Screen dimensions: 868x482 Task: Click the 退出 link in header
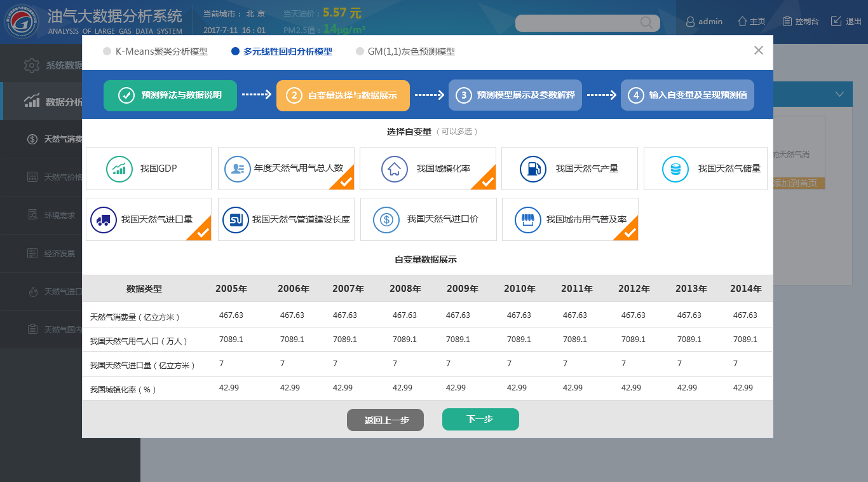coord(854,22)
